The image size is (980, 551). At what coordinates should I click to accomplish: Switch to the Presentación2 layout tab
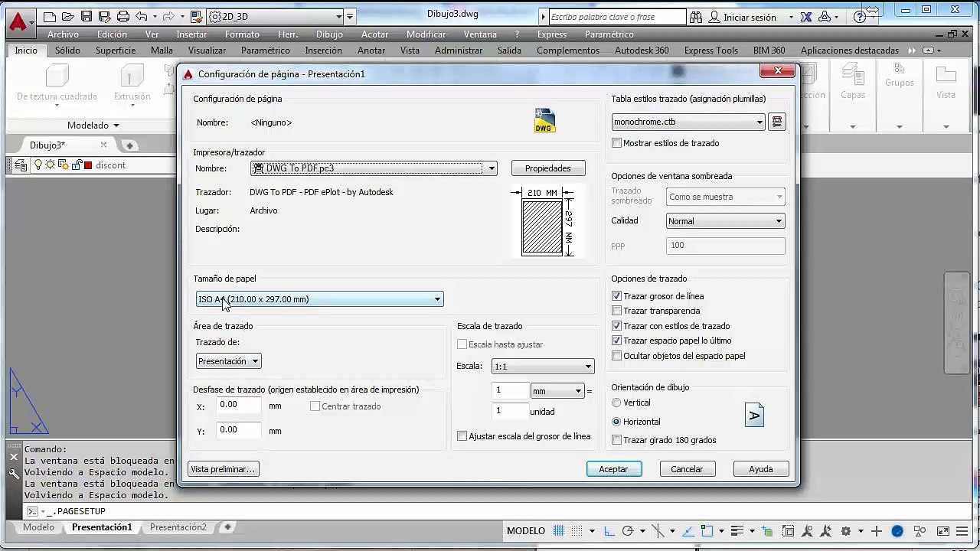pos(178,527)
